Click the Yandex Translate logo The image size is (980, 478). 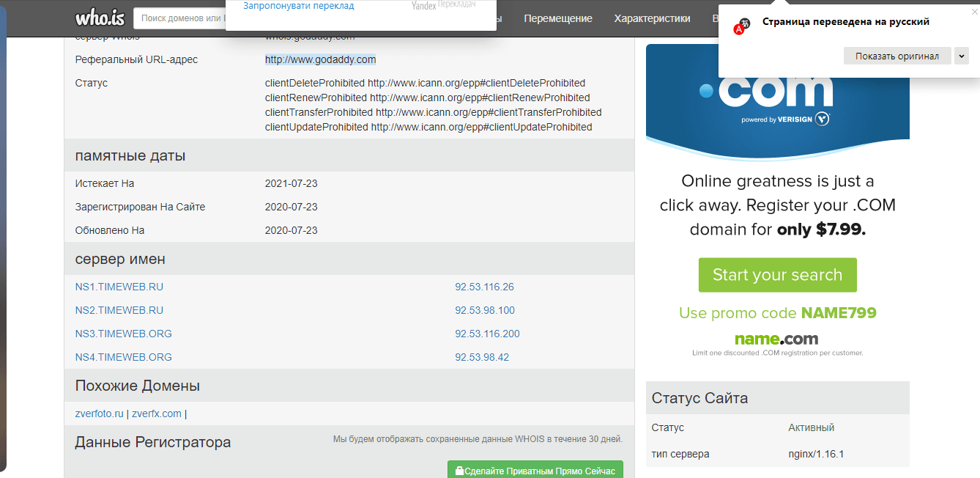(x=443, y=6)
